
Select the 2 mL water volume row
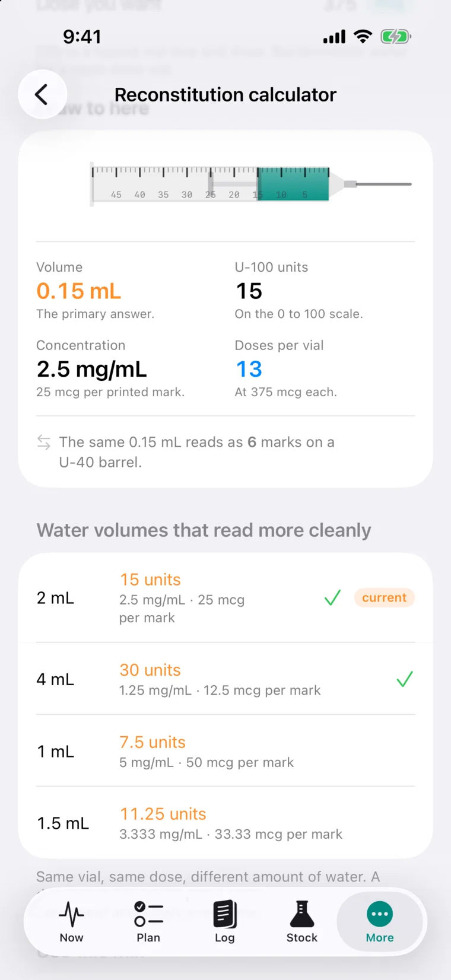click(225, 598)
